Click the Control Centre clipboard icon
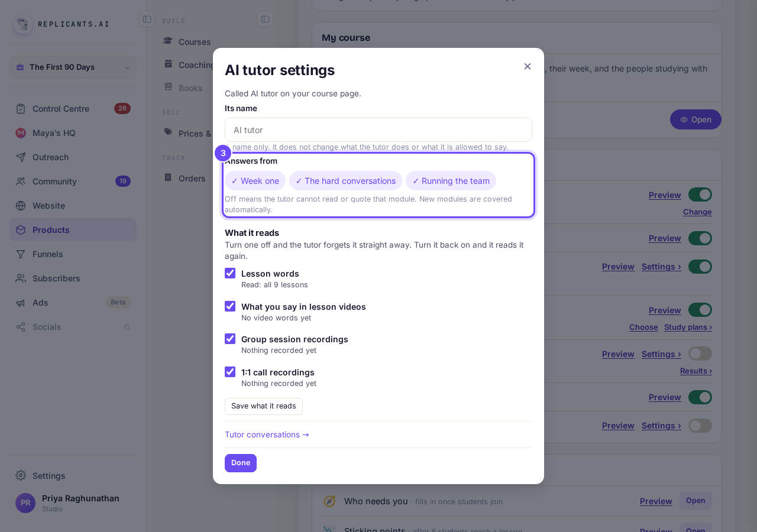Image resolution: width=757 pixels, height=532 pixels. 21,109
